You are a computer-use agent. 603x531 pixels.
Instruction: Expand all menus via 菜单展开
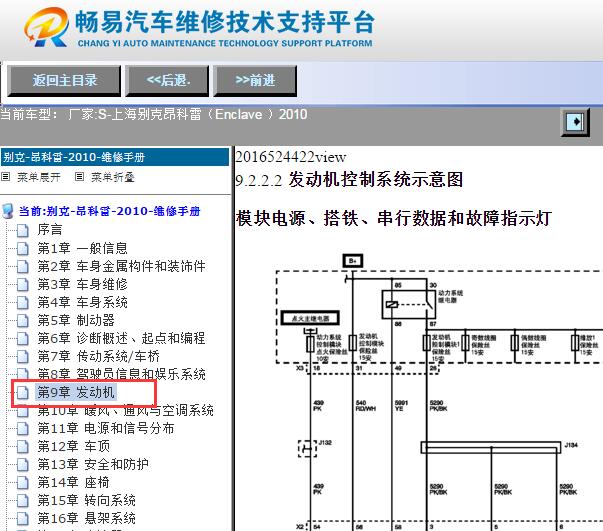(39, 177)
